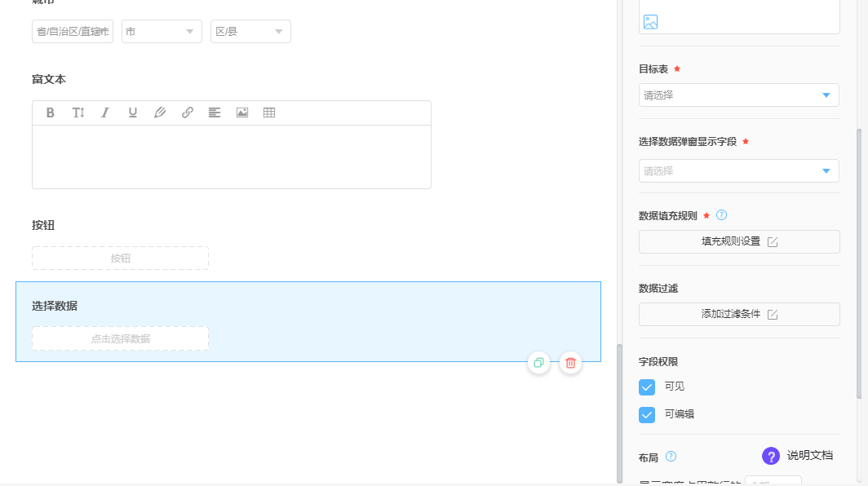
Task: Open the 区/县 district dropdown
Action: [x=250, y=32]
